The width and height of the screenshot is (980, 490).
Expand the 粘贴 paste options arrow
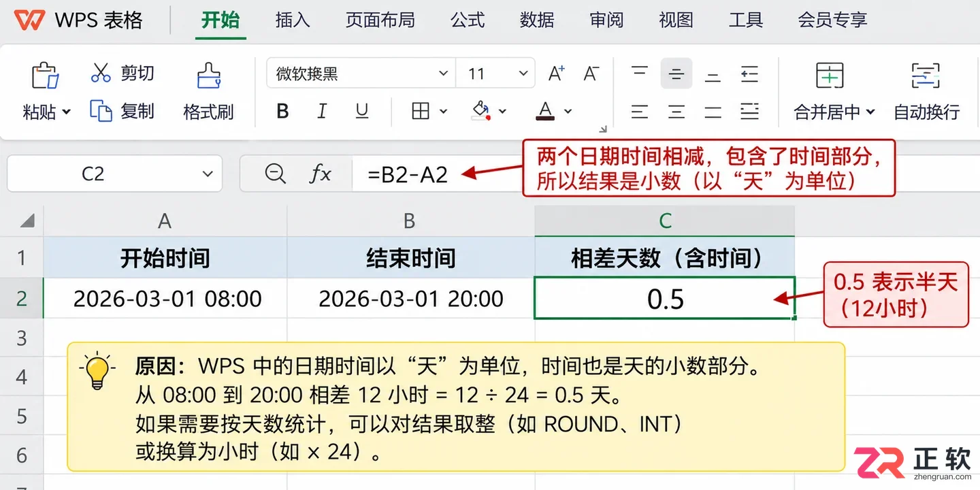[x=66, y=112]
